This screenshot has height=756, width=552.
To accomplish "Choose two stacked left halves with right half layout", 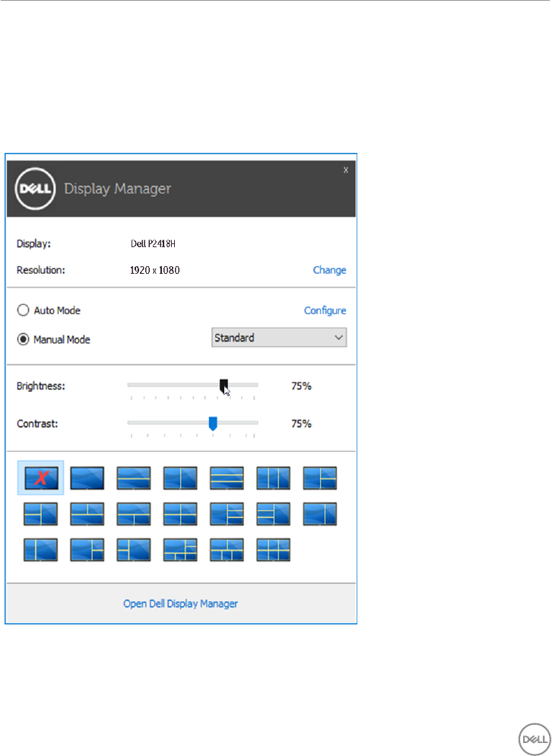I will click(40, 514).
